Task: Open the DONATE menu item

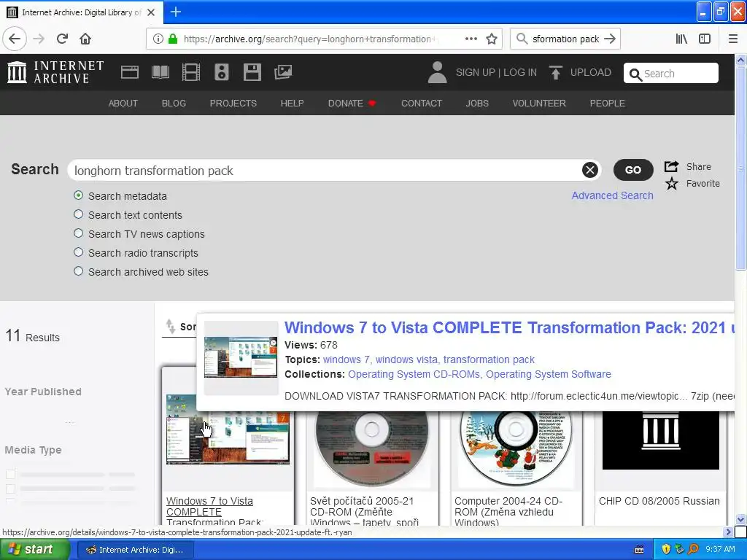Action: pyautogui.click(x=352, y=104)
